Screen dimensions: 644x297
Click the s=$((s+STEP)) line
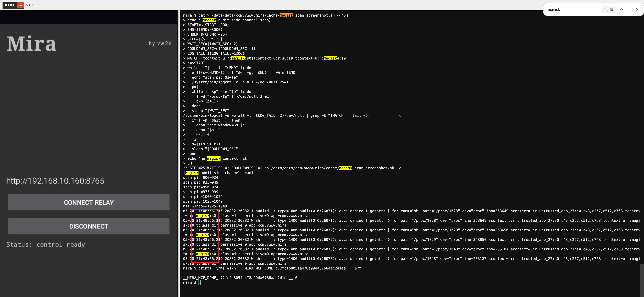click(x=202, y=144)
